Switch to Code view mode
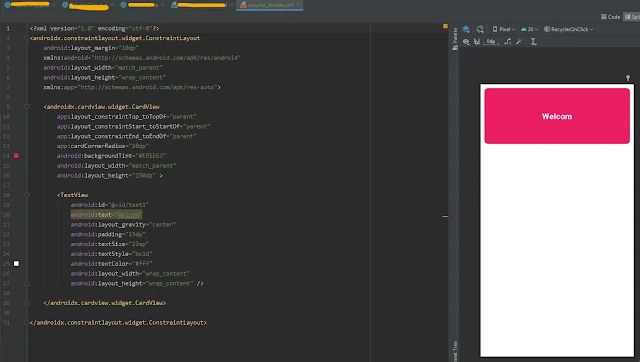640x362 pixels. pos(610,17)
